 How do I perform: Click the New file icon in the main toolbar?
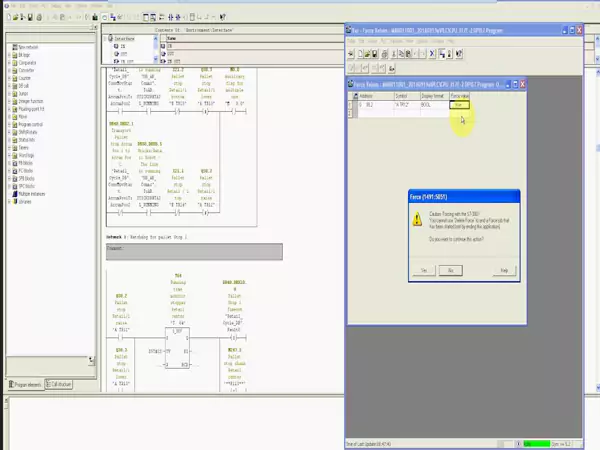[9, 17]
